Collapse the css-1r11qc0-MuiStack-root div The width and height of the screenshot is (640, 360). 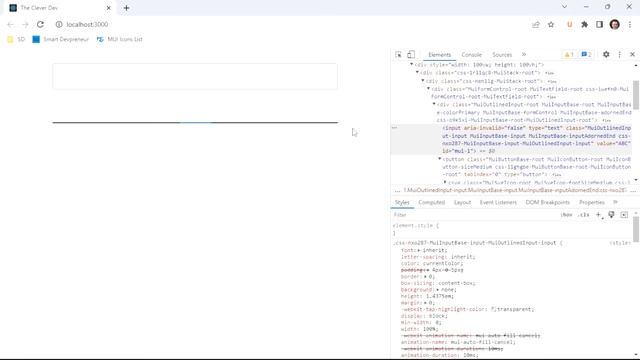point(417,73)
